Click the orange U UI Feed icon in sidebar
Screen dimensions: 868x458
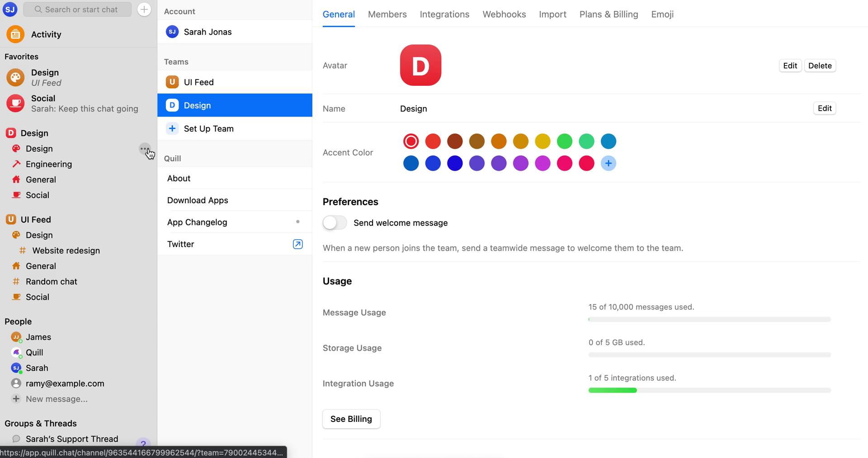tap(11, 219)
